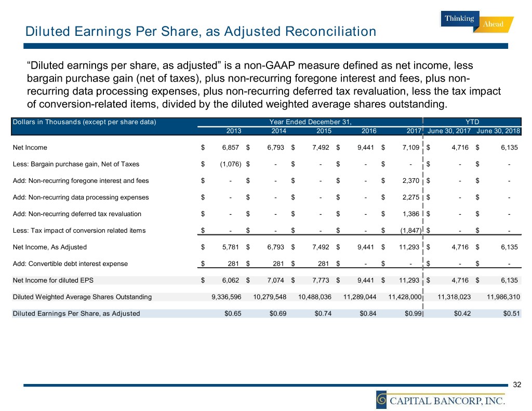This screenshot has height=411, width=532.
Task: Select the 2016 column header
Action: pyautogui.click(x=369, y=131)
